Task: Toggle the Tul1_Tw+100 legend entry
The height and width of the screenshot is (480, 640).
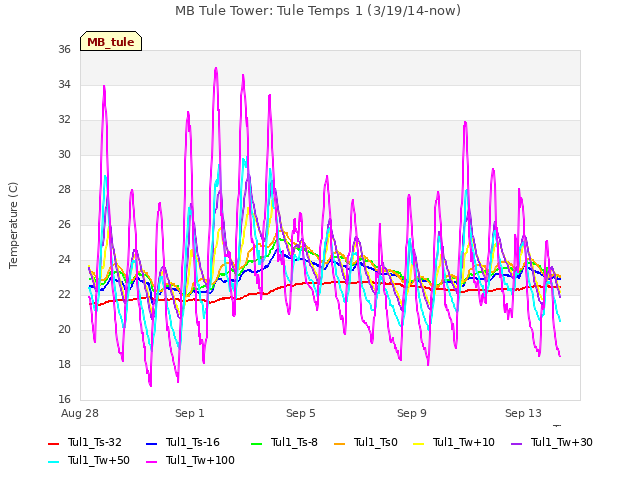Action: 190,460
